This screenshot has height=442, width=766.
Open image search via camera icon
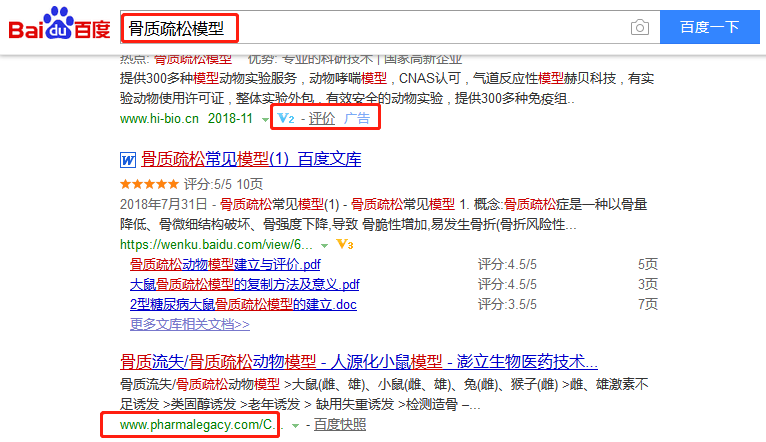coord(639,27)
